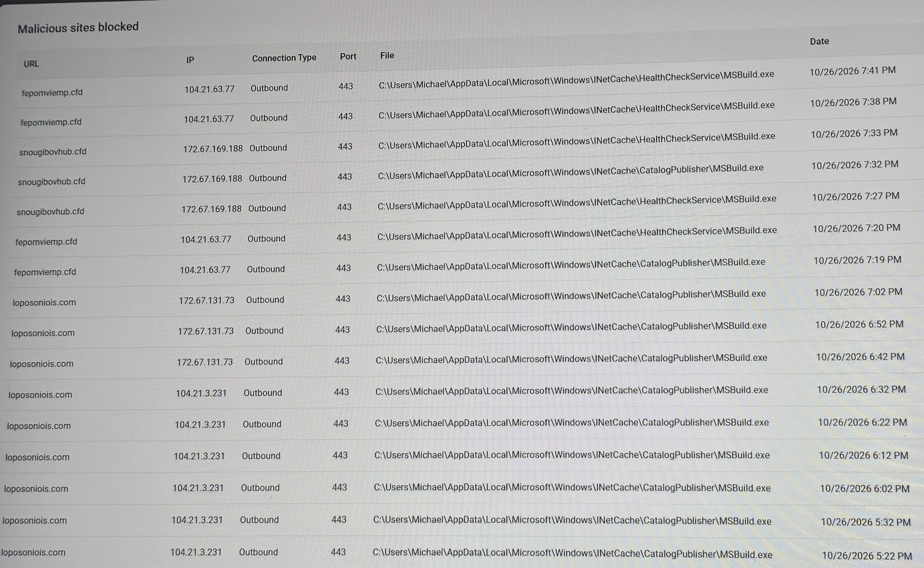Image resolution: width=924 pixels, height=568 pixels.
Task: Select fepomviemp.cfd URL in 7:20 PM row
Action: tap(46, 242)
